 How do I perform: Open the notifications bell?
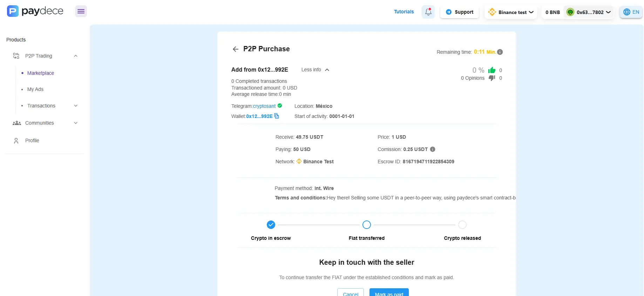(x=428, y=12)
